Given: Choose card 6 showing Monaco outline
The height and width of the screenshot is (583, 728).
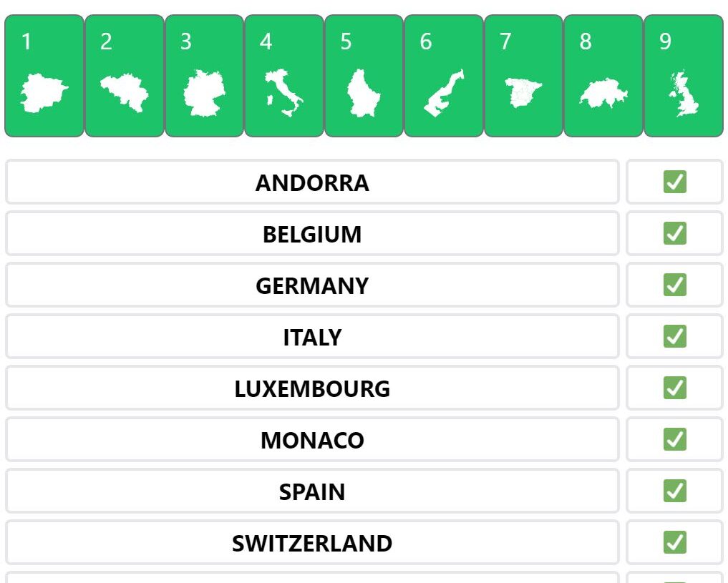Looking at the screenshot, I should (444, 76).
